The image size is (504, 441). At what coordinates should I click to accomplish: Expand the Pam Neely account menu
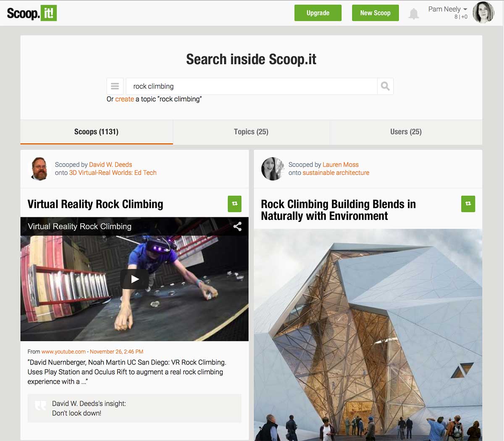point(448,9)
